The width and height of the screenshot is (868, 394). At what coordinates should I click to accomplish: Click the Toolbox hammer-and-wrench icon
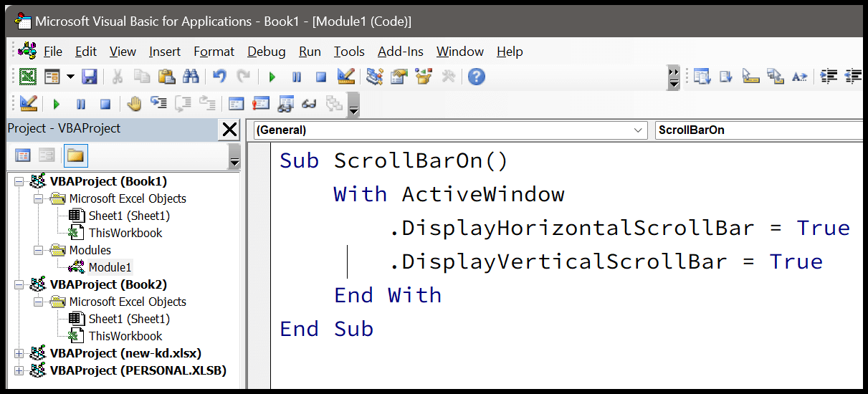[x=449, y=77]
